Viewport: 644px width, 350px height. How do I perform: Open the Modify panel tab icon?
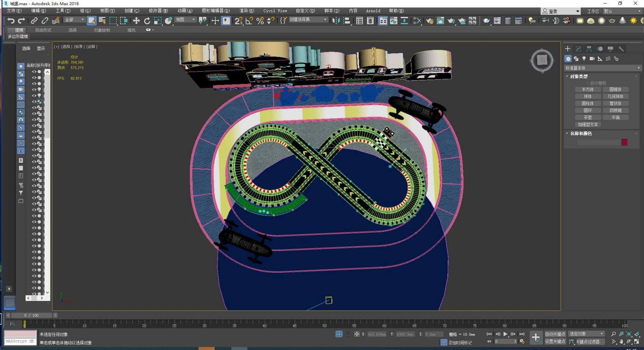578,49
